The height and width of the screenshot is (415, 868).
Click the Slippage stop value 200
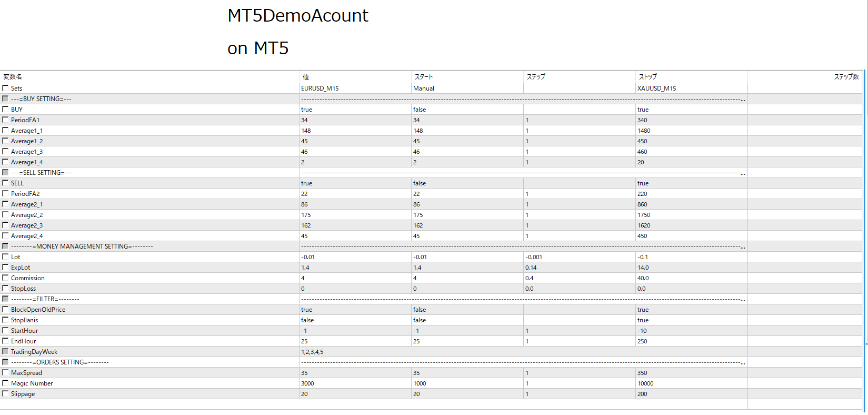tap(642, 394)
